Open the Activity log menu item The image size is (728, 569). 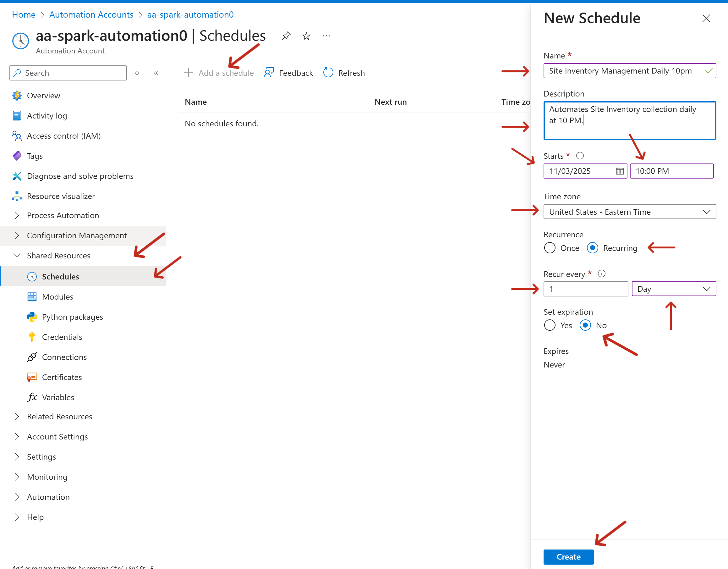pos(47,116)
